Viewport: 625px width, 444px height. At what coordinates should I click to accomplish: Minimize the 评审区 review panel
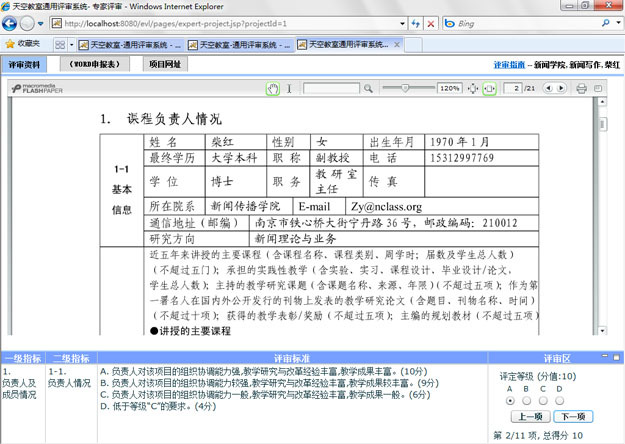[605, 356]
